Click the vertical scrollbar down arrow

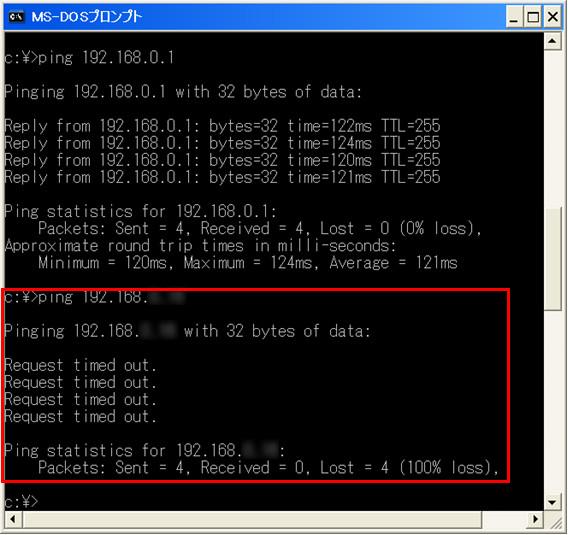point(552,502)
